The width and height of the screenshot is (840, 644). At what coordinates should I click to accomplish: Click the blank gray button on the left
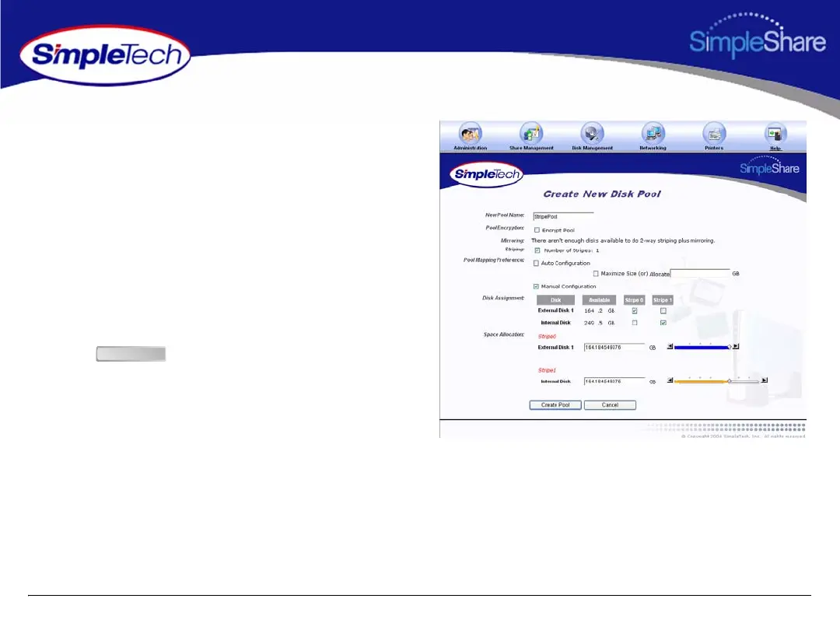(x=131, y=354)
